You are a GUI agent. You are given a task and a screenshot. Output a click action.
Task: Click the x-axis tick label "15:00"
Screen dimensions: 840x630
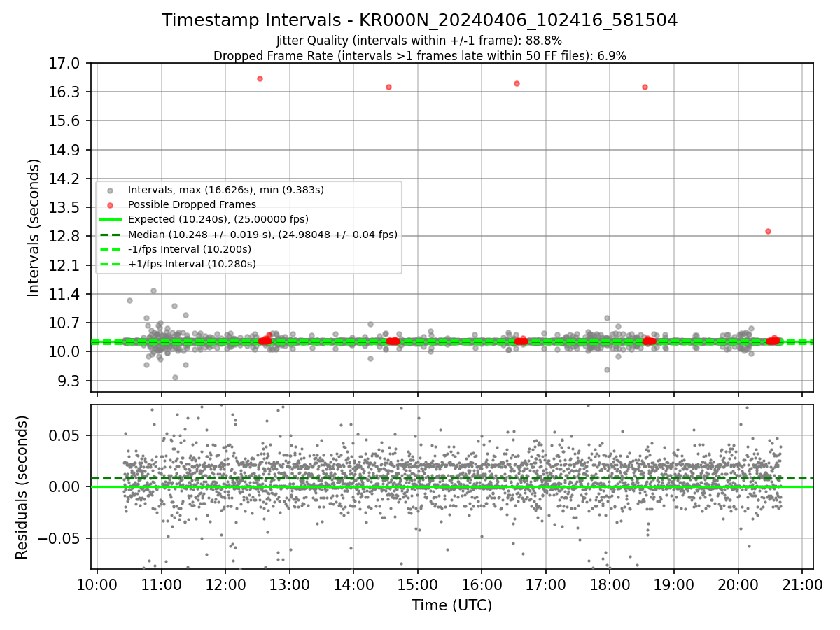point(417,584)
